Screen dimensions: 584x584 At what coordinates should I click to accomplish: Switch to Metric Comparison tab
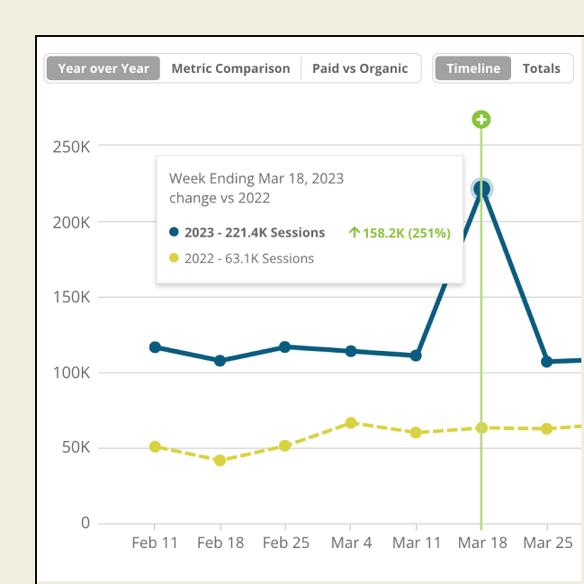(231, 68)
